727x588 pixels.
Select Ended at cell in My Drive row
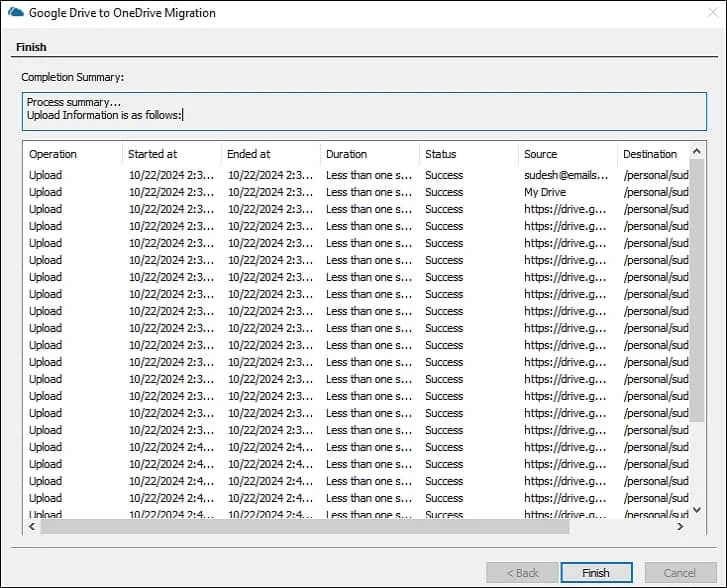[270, 192]
